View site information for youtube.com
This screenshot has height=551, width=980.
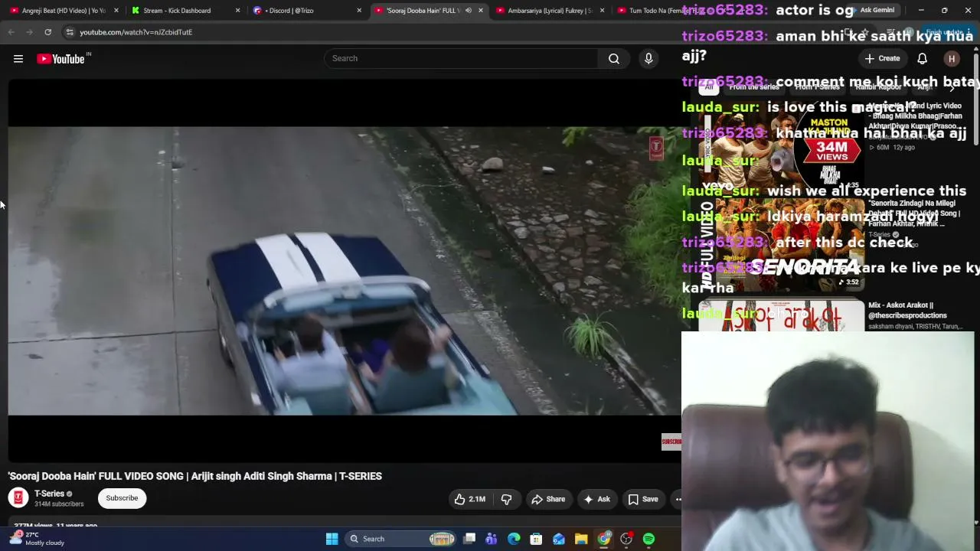pyautogui.click(x=70, y=32)
